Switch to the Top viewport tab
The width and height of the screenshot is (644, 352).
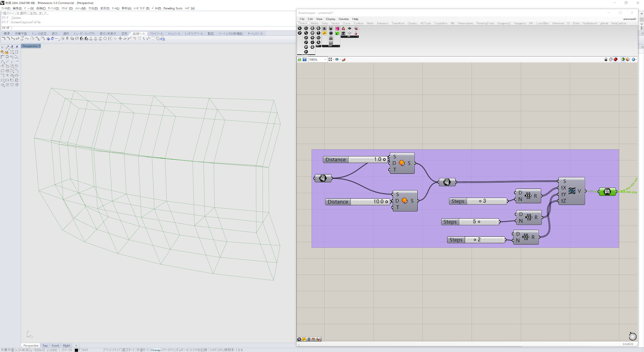click(x=45, y=345)
